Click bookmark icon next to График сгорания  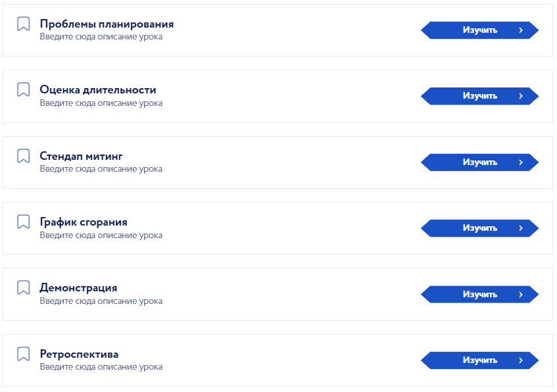point(24,222)
